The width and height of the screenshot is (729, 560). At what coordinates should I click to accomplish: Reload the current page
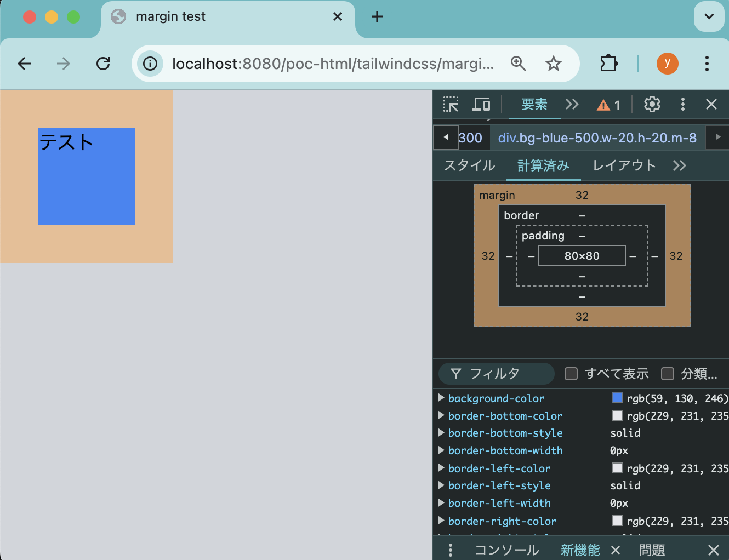pos(103,64)
